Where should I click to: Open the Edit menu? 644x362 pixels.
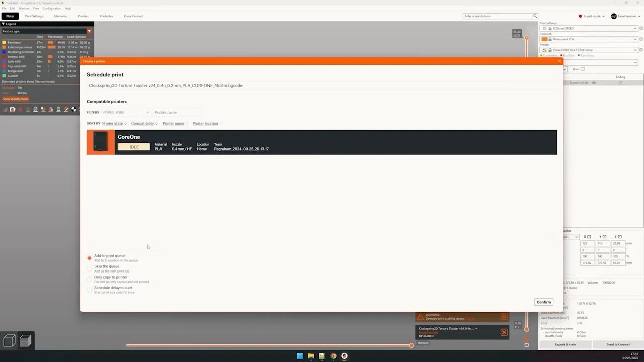[12, 8]
